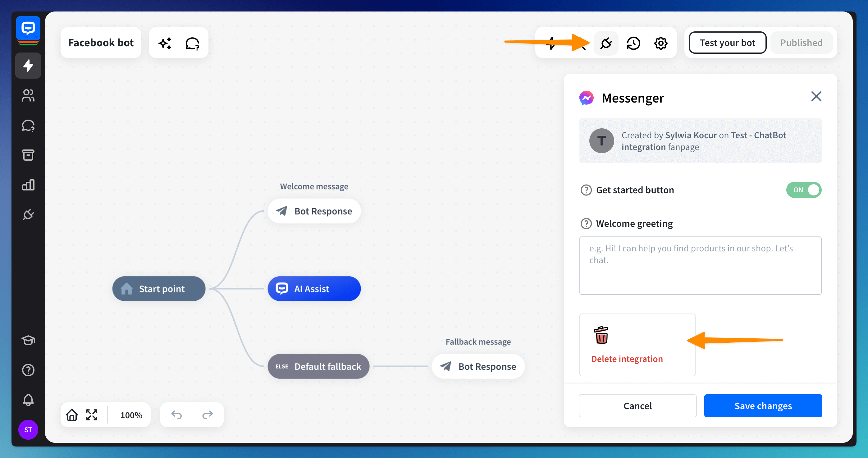Toggle the Get started button switch
This screenshot has height=458, width=868.
click(804, 190)
